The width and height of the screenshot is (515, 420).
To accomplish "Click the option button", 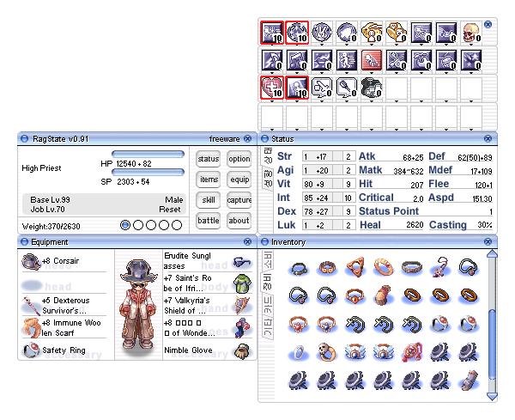I will tap(239, 159).
